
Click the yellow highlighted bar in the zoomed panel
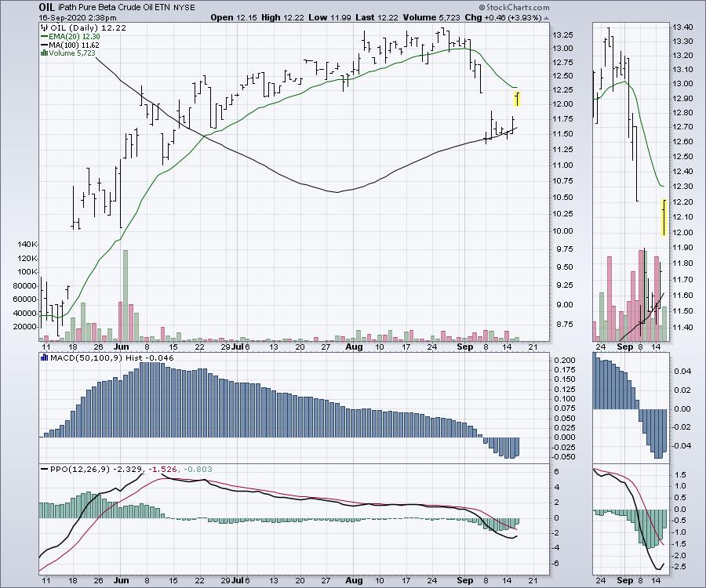664,217
